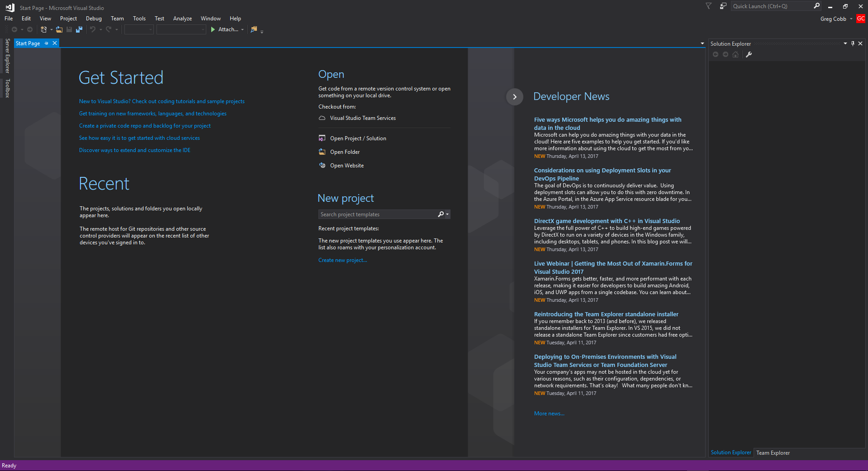Open 'DirectX game development with C++' article

tap(607, 221)
